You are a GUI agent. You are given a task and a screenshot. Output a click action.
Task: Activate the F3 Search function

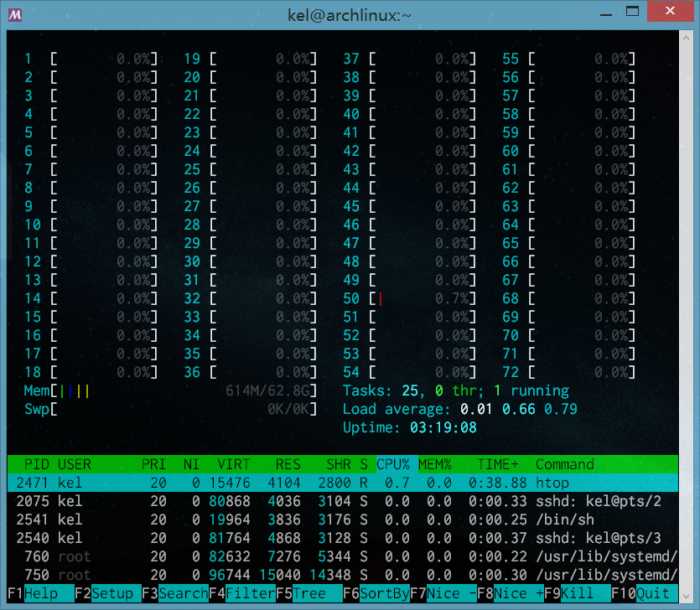[x=175, y=593]
